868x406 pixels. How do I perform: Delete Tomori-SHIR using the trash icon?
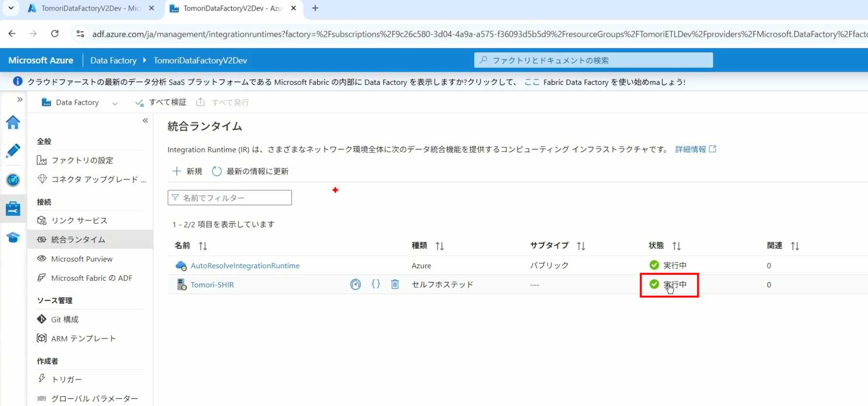395,284
